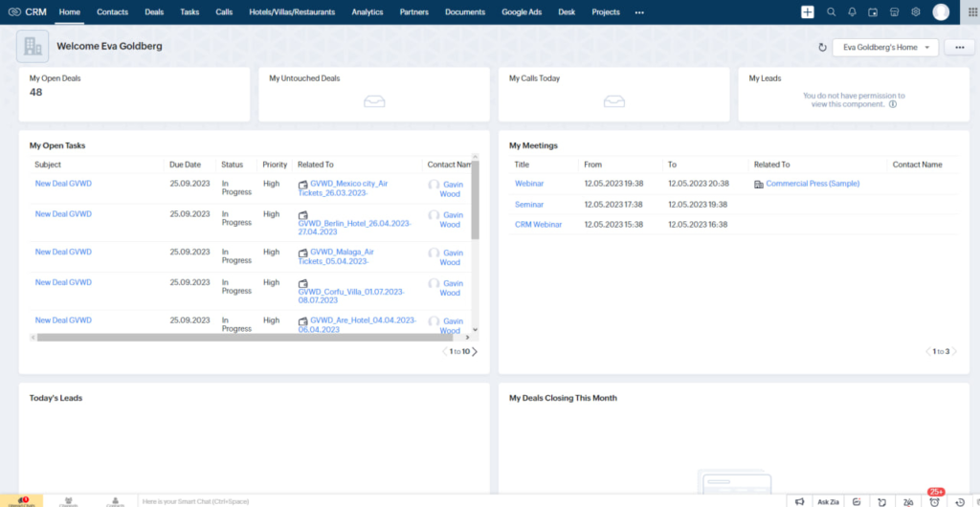Open the three-dot menu next to home selector

tap(958, 47)
